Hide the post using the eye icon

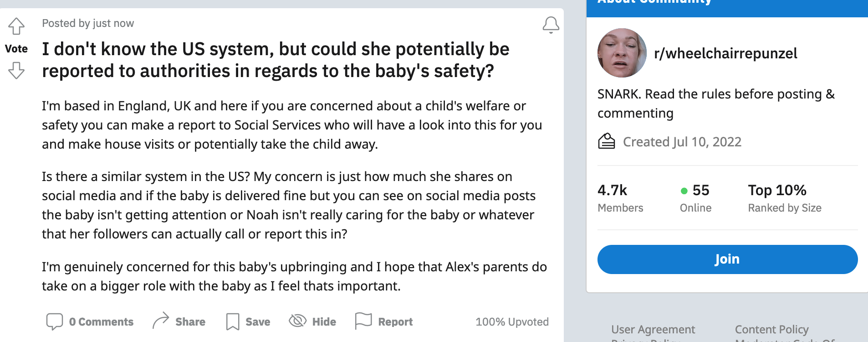coord(298,321)
